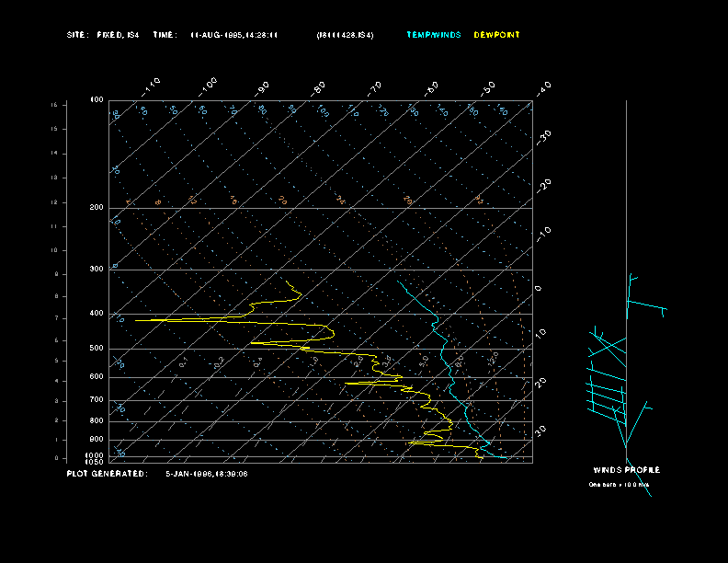Click the long wind barb right of axis
The width and height of the screenshot is (728, 563).
point(647,305)
